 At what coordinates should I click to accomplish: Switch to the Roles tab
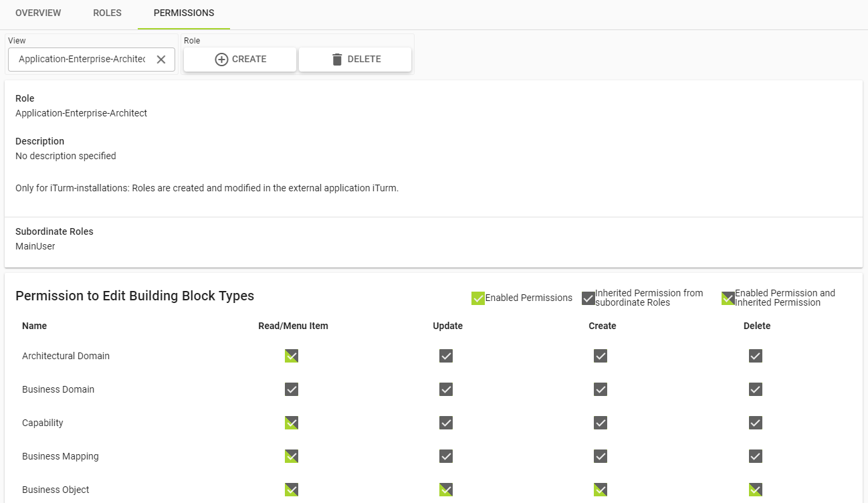pyautogui.click(x=107, y=13)
